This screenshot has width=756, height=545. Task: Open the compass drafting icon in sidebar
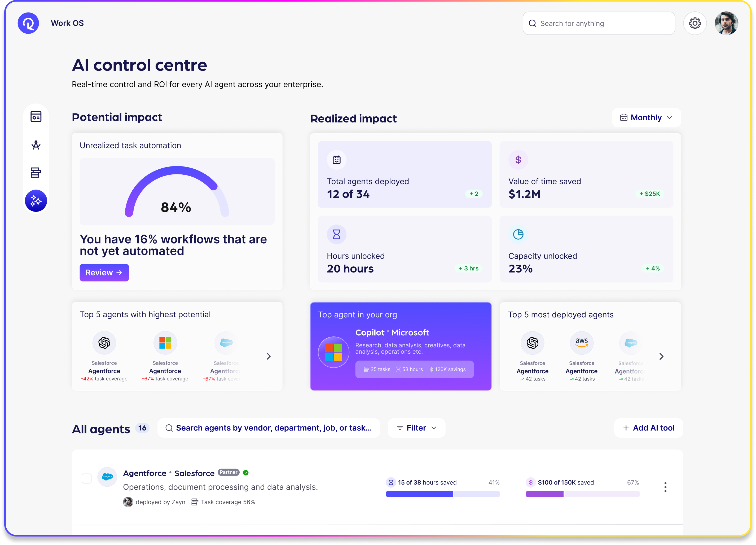tap(36, 145)
